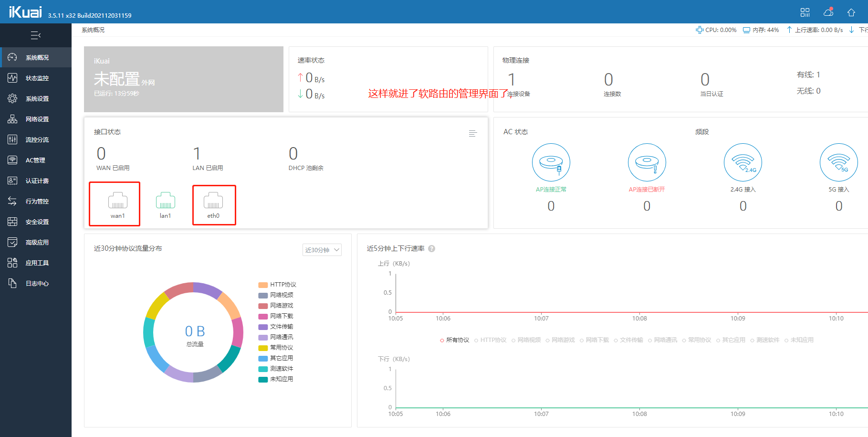
Task: Click the 高级应用 sidebar icon
Action: [x=12, y=242]
